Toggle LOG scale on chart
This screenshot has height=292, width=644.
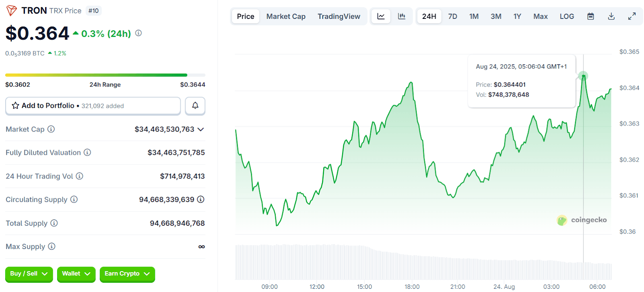[567, 16]
